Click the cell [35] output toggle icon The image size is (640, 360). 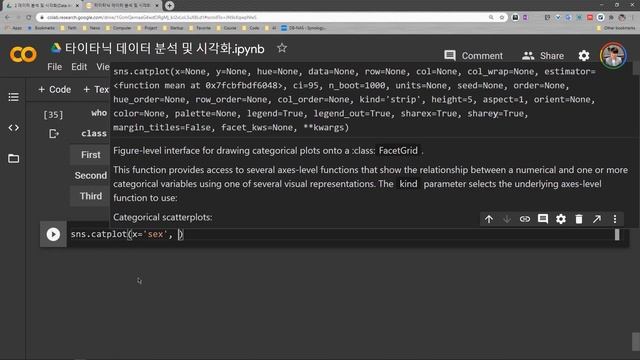coord(53,133)
